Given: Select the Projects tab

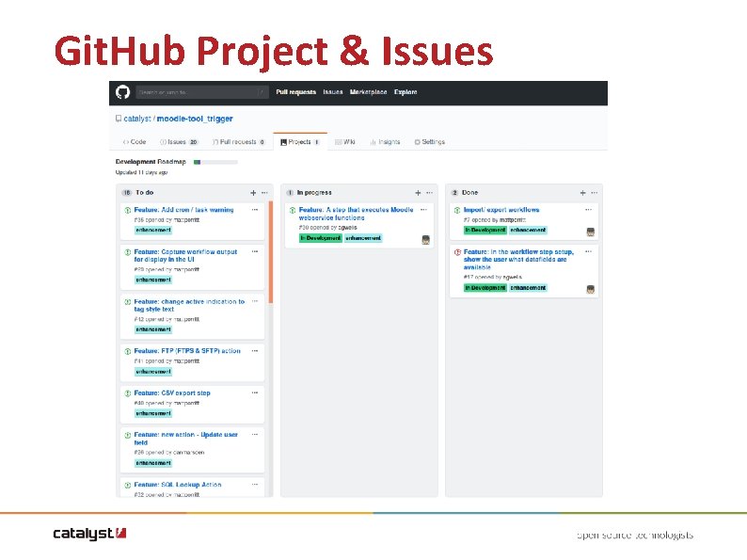Looking at the screenshot, I should point(300,142).
